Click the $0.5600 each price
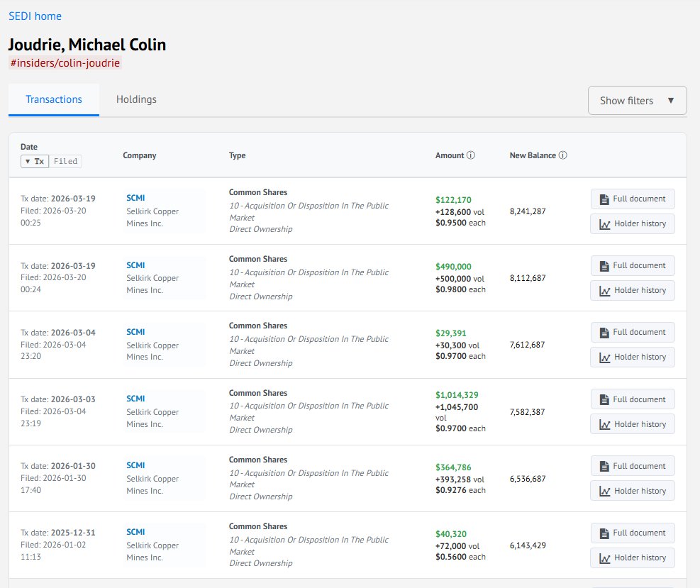700x588 pixels. coord(460,557)
